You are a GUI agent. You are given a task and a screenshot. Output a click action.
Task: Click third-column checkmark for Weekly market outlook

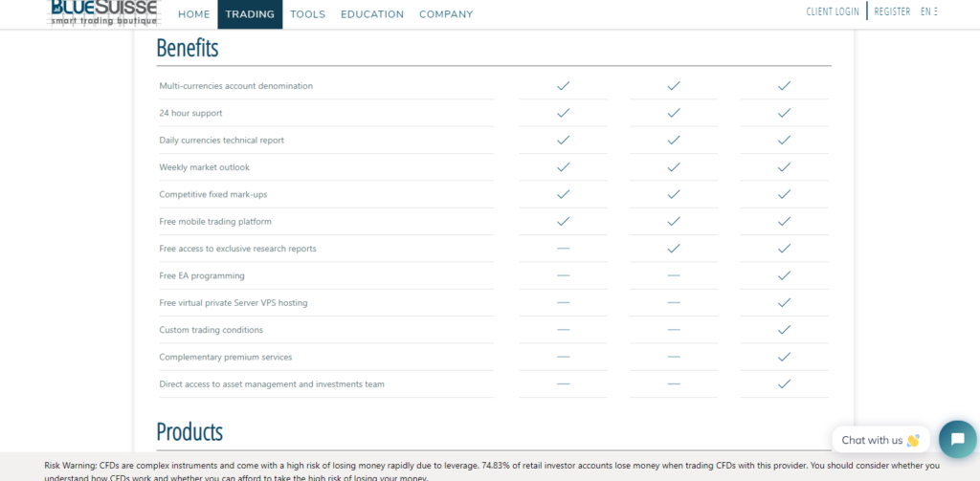coord(784,167)
